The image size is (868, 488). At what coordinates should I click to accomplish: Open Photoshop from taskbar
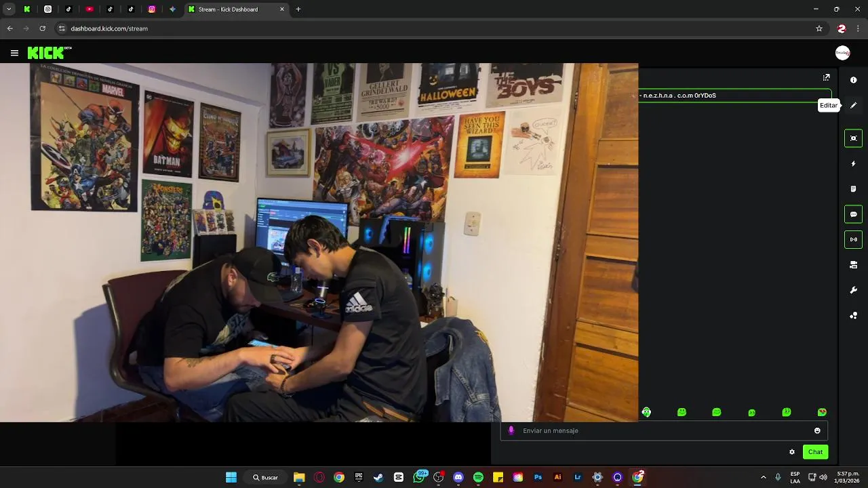tap(538, 477)
